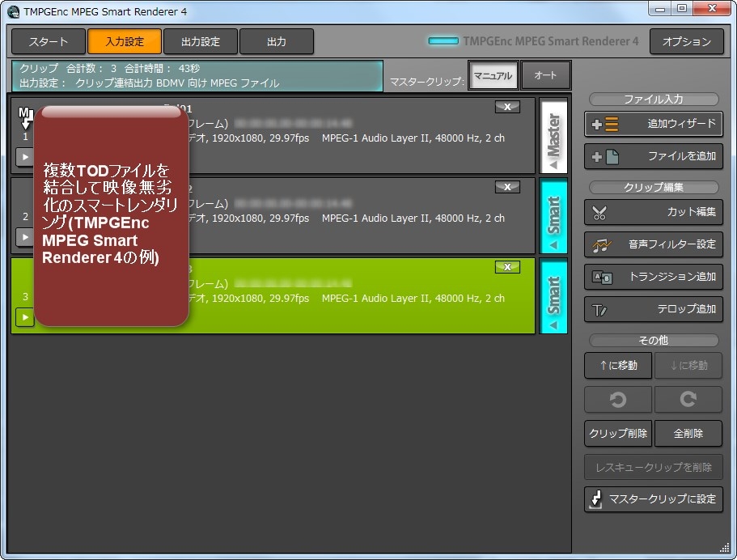
Task: Click the クリップ編集 section header
Action: [x=654, y=187]
